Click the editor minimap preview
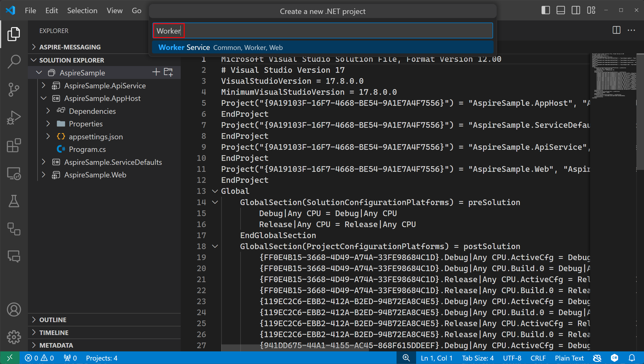 [614, 76]
